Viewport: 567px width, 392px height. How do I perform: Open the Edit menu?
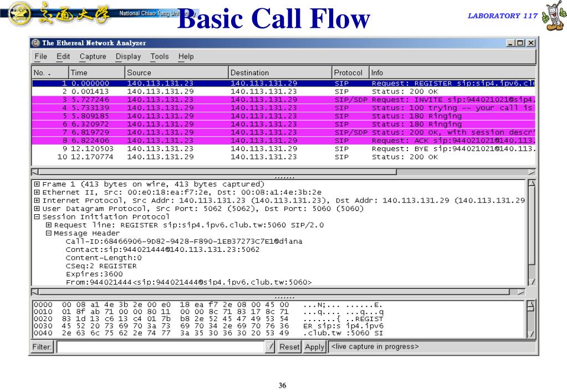[63, 56]
